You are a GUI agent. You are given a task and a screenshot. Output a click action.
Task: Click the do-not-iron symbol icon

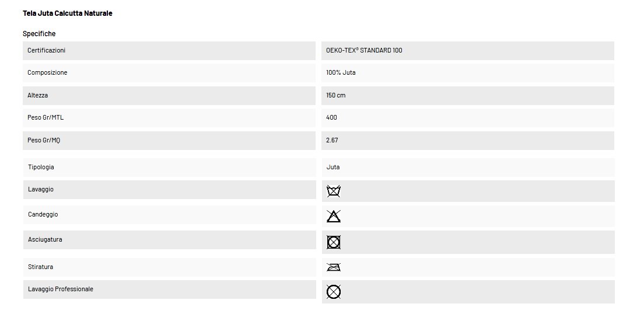click(334, 267)
